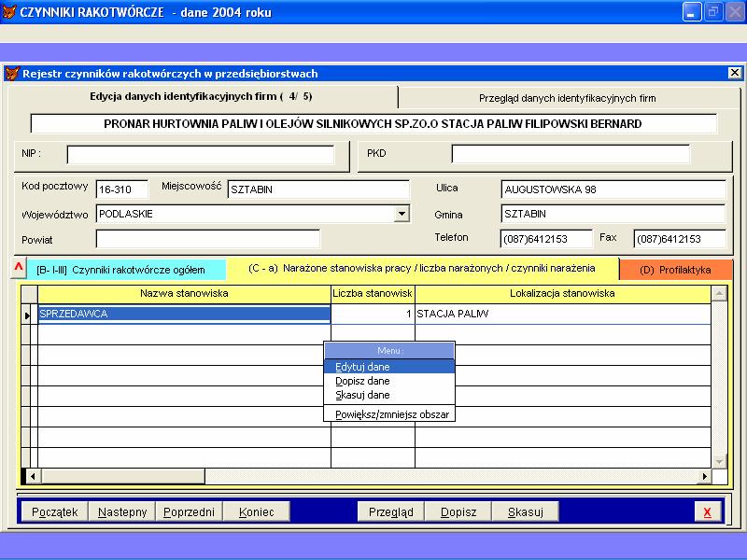Viewport: 747px width, 560px height.
Task: Click Liczba stanowisk value 1 cell
Action: click(x=373, y=314)
